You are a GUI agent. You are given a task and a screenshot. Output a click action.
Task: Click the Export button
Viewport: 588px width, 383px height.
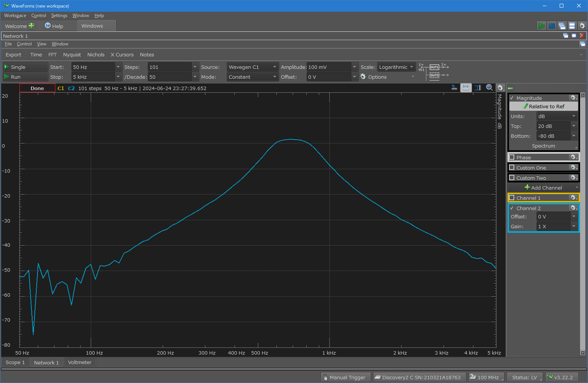coord(13,54)
